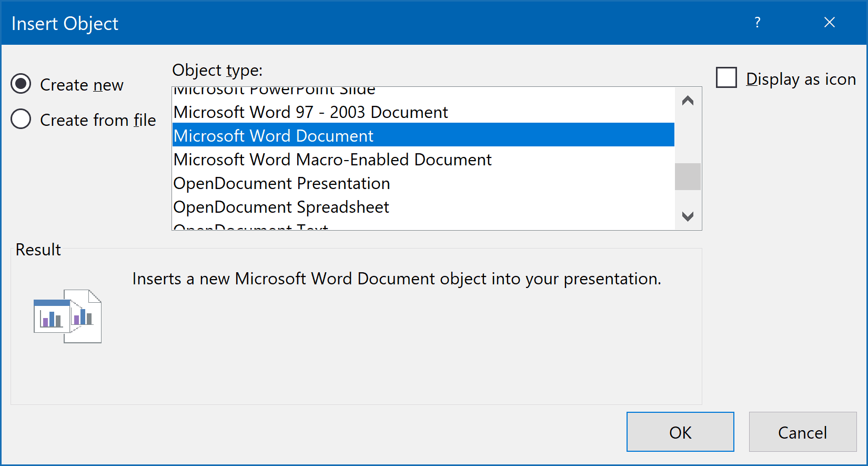Confirm with the OK button
The height and width of the screenshot is (466, 868).
pos(680,432)
